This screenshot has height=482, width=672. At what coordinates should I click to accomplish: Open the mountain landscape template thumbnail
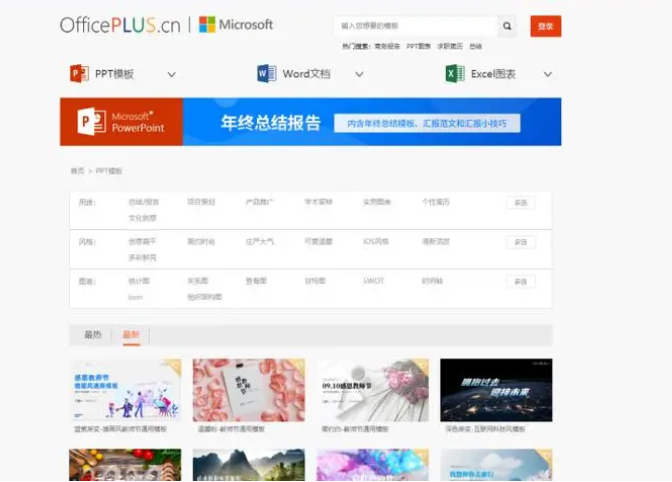[249, 465]
